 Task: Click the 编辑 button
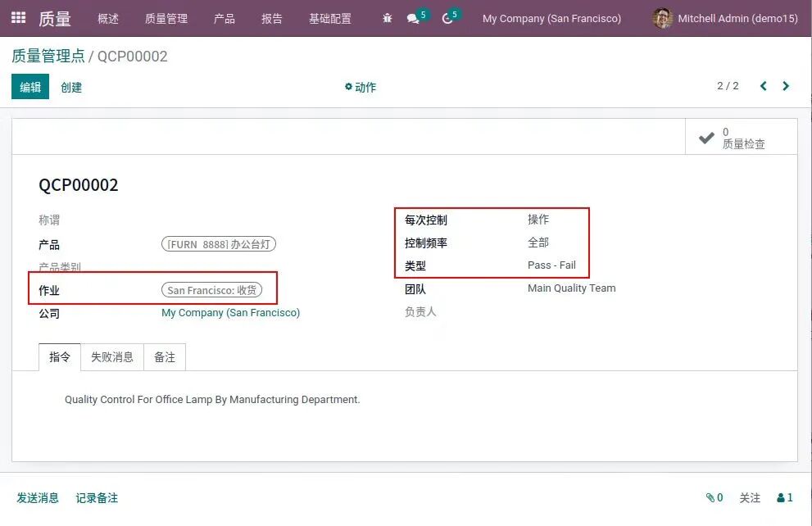pyautogui.click(x=30, y=87)
